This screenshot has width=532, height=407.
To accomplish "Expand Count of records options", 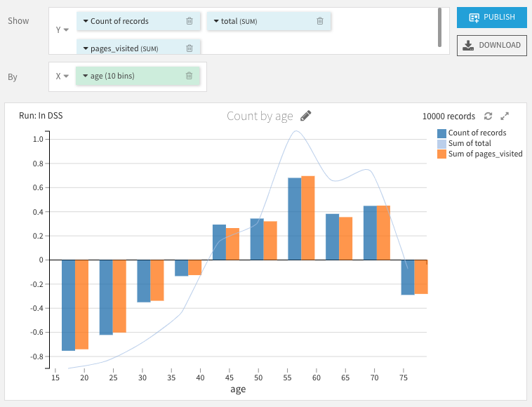I will (x=86, y=21).
